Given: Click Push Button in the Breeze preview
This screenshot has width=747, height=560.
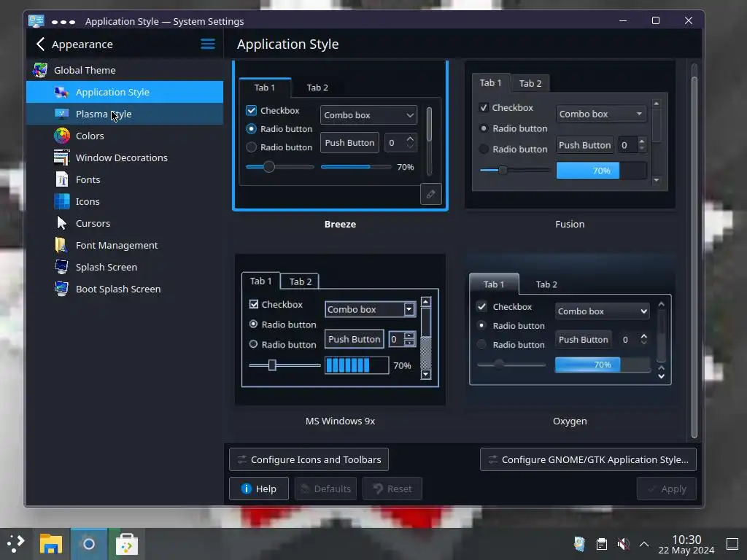Looking at the screenshot, I should pos(349,143).
